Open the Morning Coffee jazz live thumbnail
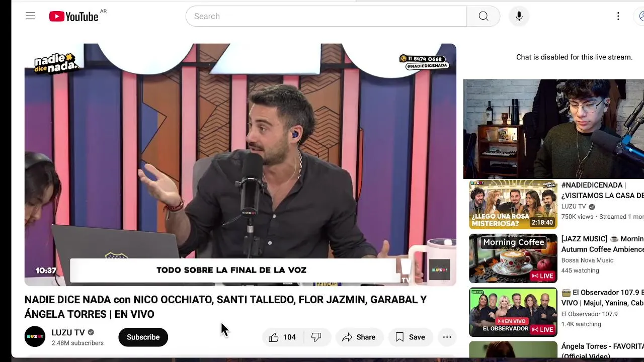 513,258
